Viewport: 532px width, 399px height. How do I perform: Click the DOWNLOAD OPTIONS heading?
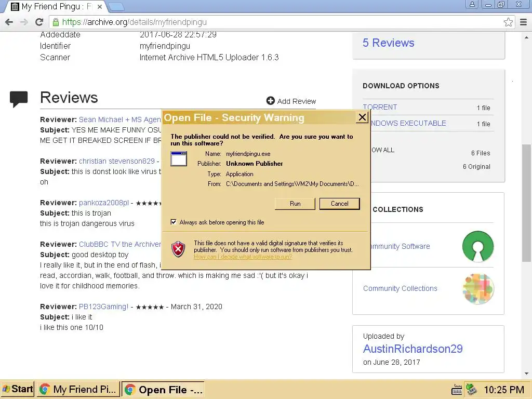tap(401, 86)
